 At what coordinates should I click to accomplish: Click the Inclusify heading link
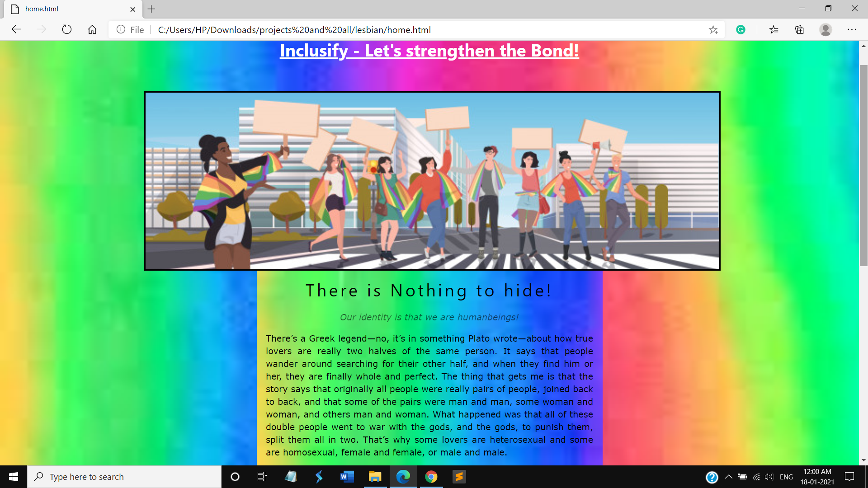click(x=429, y=51)
